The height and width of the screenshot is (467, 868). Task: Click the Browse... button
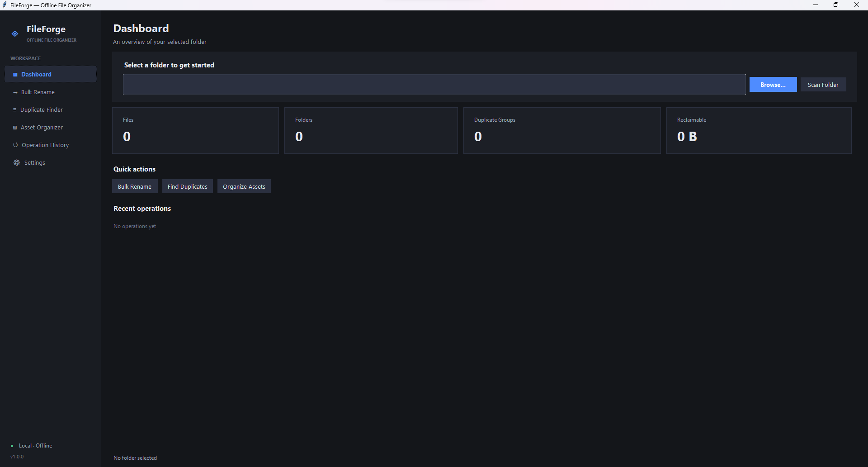pos(773,85)
